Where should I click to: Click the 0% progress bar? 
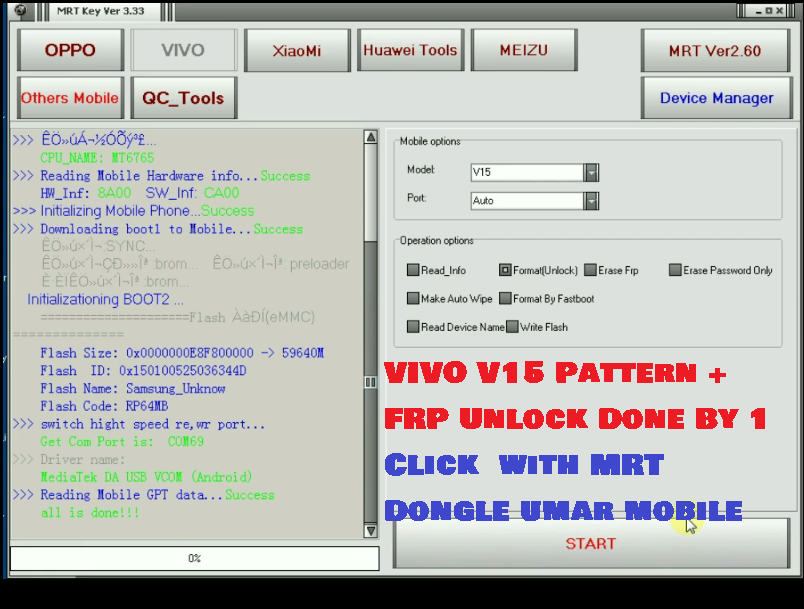(x=194, y=558)
